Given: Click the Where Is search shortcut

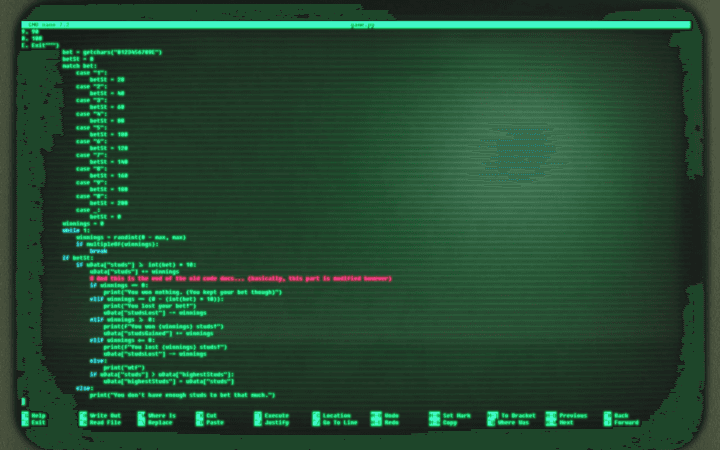Looking at the screenshot, I should [162, 415].
